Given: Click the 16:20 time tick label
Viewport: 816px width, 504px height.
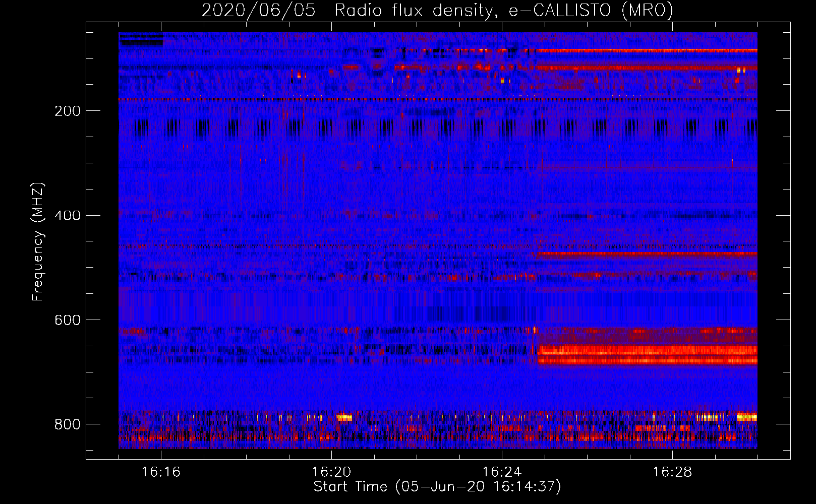Looking at the screenshot, I should (x=331, y=472).
